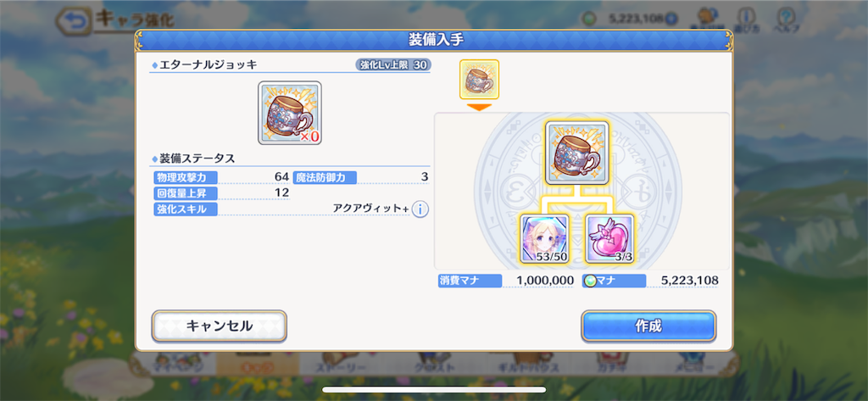Image resolution: width=868 pixels, height=401 pixels.
Task: Tap the 強化Lv上限 30 badge
Action: 393,64
